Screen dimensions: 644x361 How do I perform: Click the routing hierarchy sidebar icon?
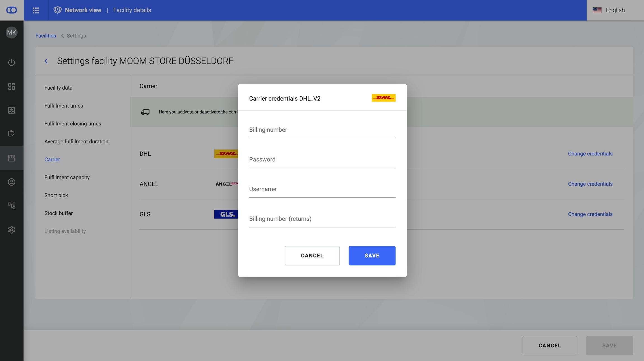[x=11, y=206]
